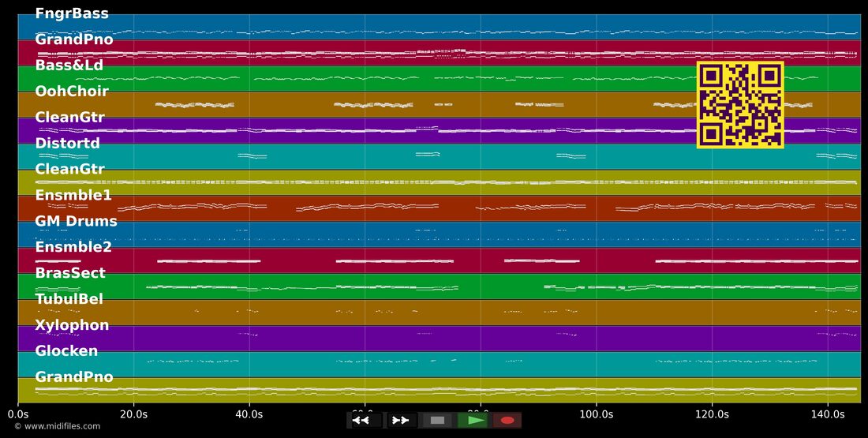Click the 40.0s time axis label

(x=249, y=414)
